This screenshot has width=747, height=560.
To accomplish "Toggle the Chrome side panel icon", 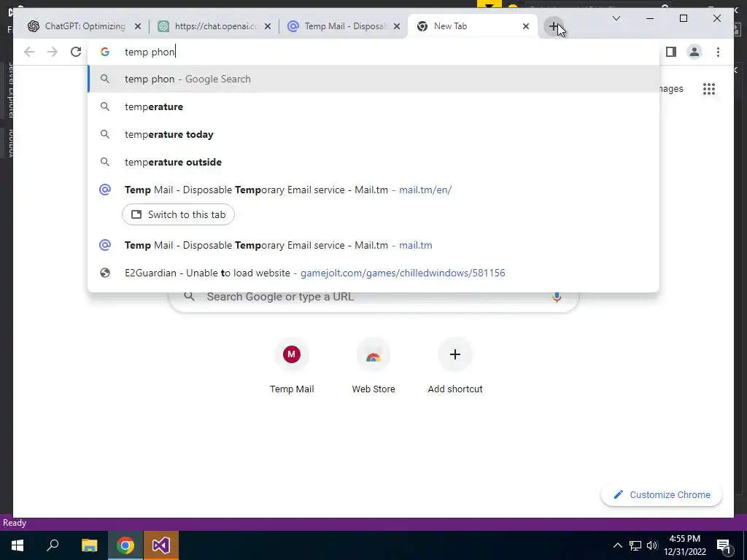I will pyautogui.click(x=671, y=52).
